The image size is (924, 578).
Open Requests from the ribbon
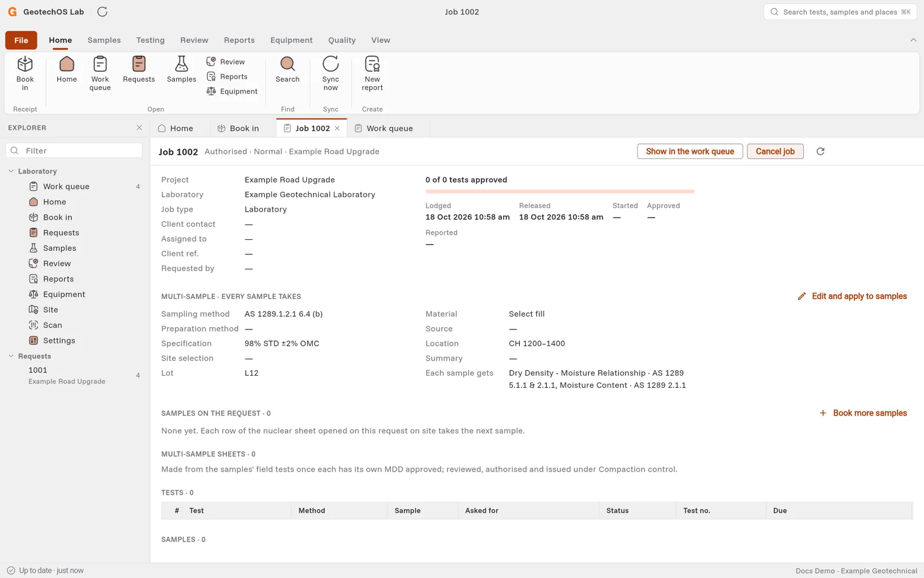click(139, 70)
